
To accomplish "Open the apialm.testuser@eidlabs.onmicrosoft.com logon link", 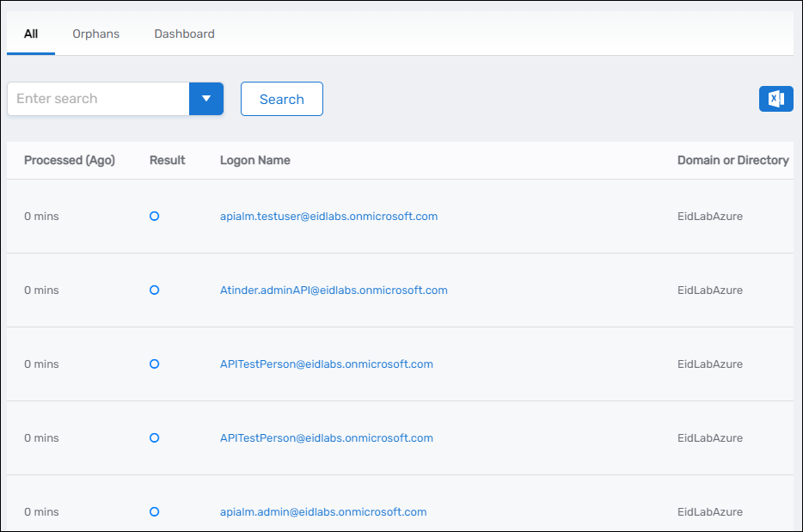I will (328, 217).
